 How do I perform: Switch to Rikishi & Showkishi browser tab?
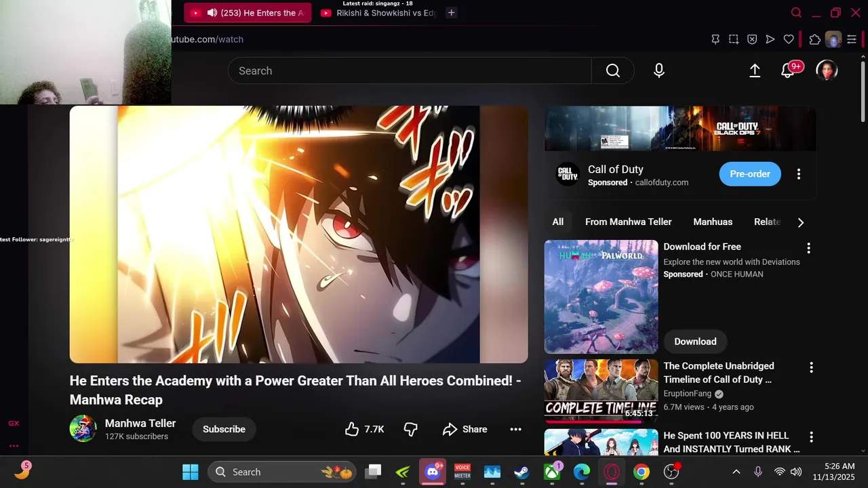[x=378, y=13]
